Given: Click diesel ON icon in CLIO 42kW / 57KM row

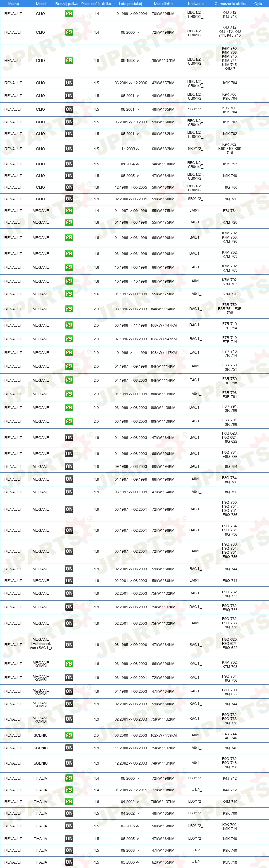Looking at the screenshot, I should point(69,83).
